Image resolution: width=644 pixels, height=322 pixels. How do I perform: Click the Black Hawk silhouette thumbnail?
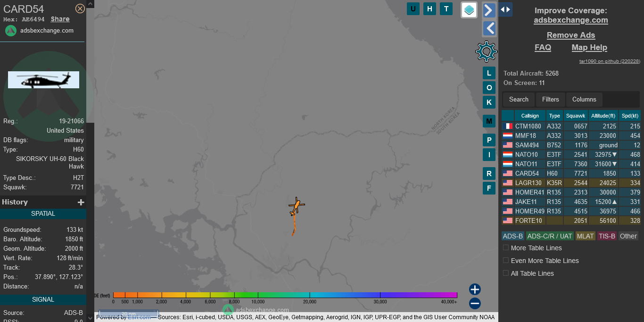(x=43, y=80)
